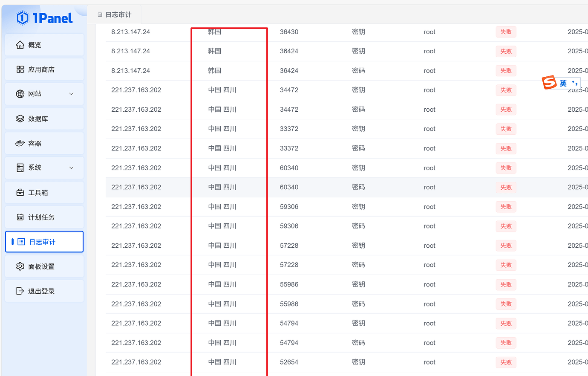
Task: Expand the 系统 submenu chevron
Action: pyautogui.click(x=71, y=168)
